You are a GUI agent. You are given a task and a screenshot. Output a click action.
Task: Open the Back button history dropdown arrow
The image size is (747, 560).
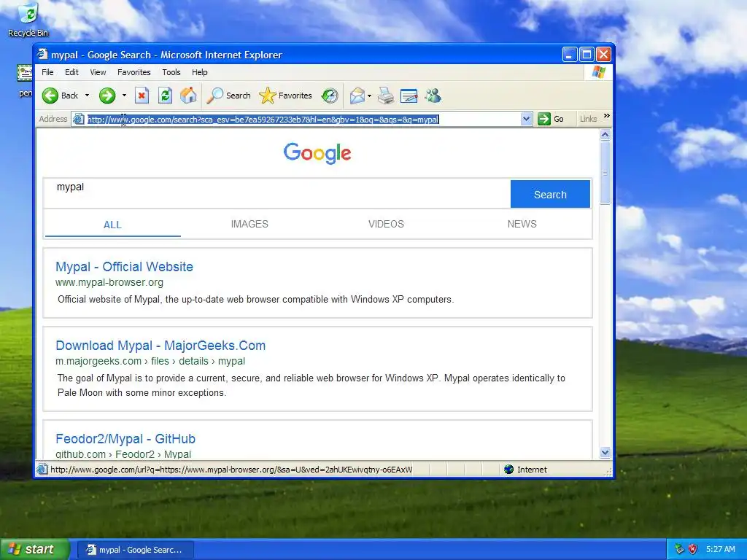click(88, 96)
